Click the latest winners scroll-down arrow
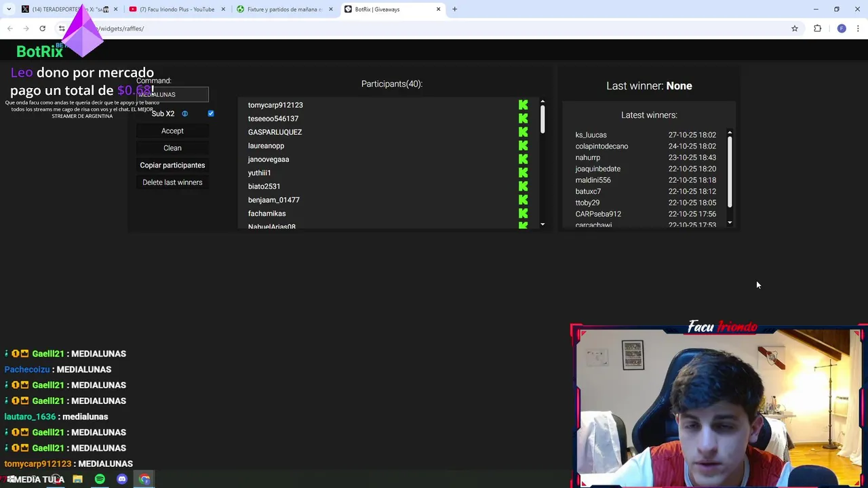The height and width of the screenshot is (488, 868). [x=730, y=222]
